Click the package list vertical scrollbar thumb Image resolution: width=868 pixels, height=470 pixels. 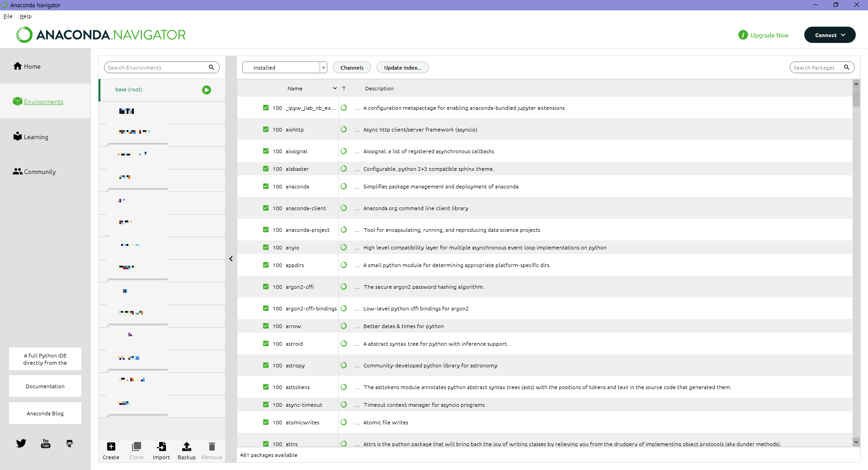(856, 97)
